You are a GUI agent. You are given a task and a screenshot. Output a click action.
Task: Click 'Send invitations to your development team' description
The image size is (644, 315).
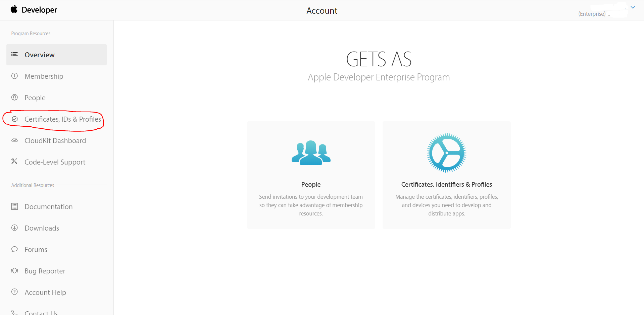pos(311,205)
